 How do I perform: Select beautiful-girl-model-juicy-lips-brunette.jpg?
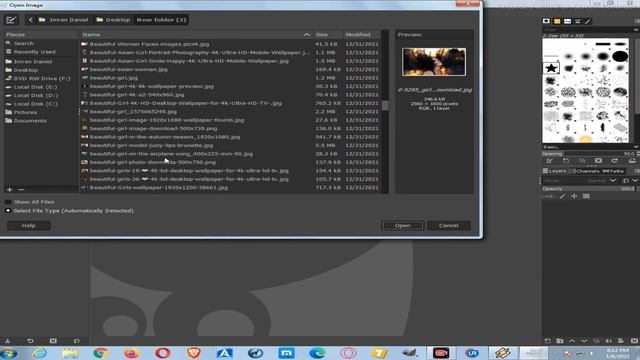[x=151, y=145]
